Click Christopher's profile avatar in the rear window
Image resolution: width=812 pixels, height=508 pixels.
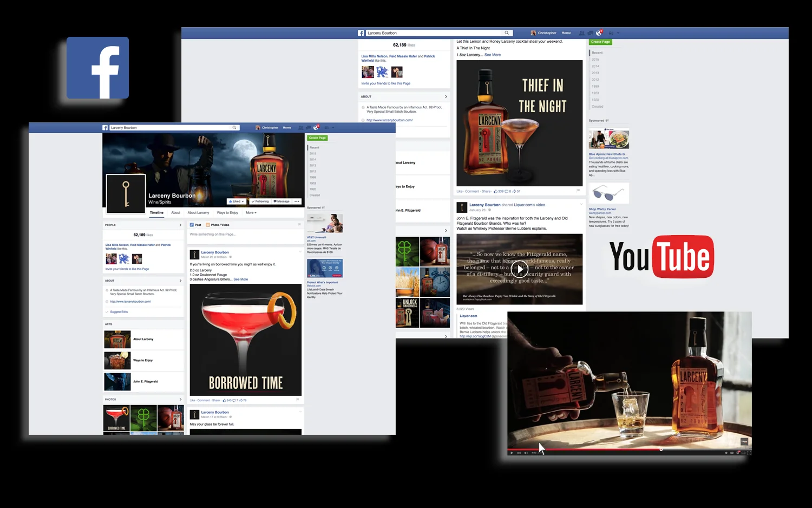[533, 33]
